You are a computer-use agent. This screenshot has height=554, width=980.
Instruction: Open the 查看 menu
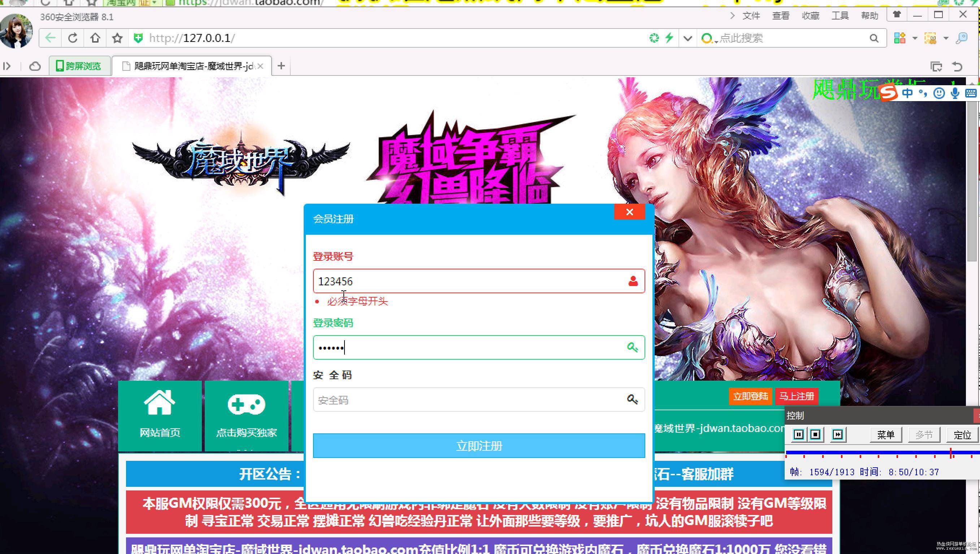(x=781, y=16)
